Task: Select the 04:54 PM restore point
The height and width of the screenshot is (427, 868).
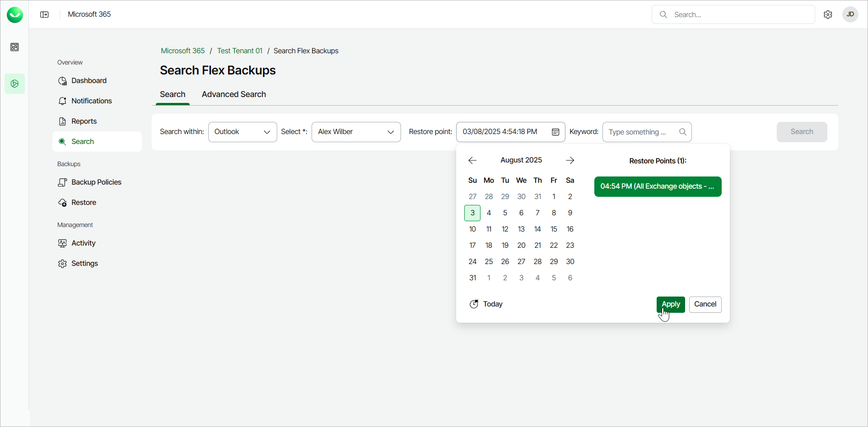Action: pyautogui.click(x=658, y=186)
